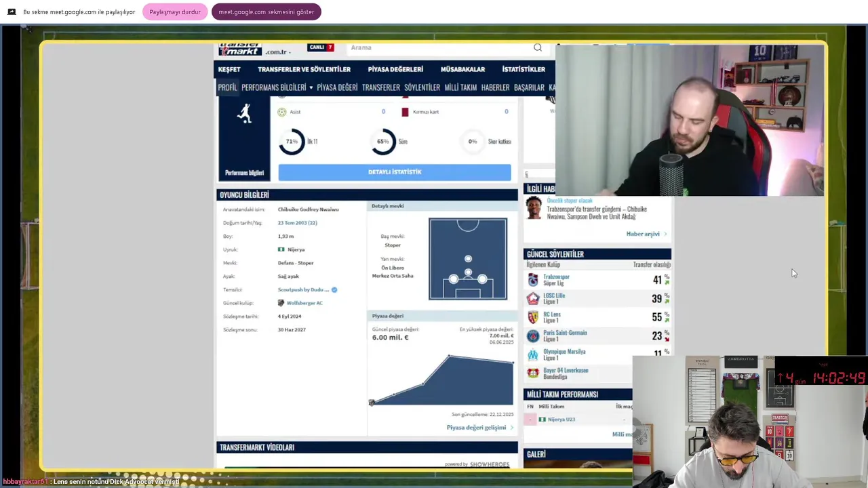Click the peak point on the value chart
Viewport: 868px width, 488px height.
[x=449, y=355]
